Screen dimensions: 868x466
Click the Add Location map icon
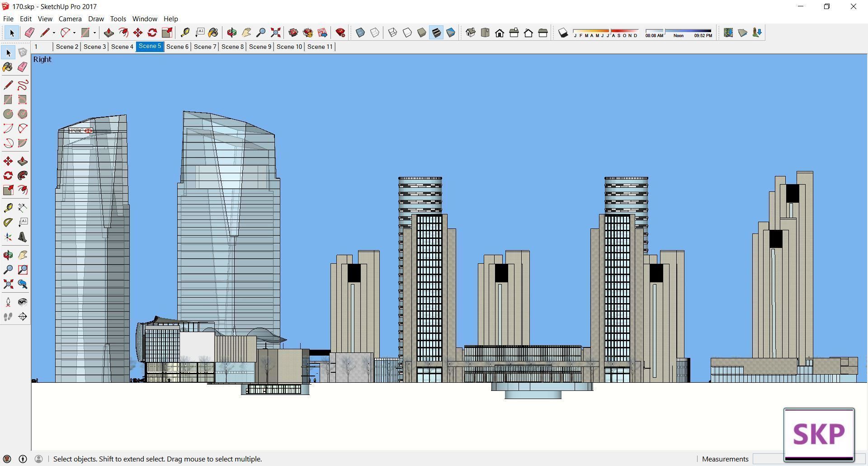click(x=728, y=33)
